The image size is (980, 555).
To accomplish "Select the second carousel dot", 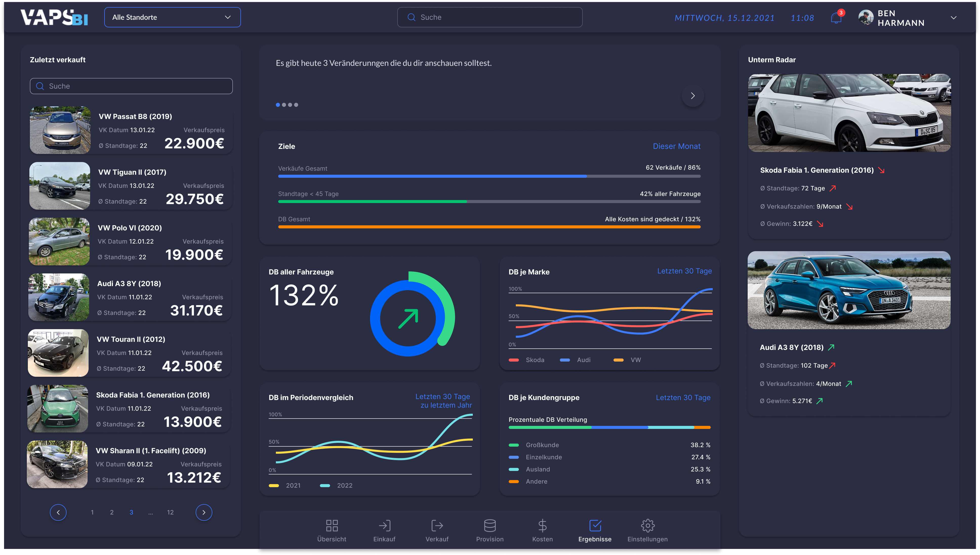I will pos(284,105).
